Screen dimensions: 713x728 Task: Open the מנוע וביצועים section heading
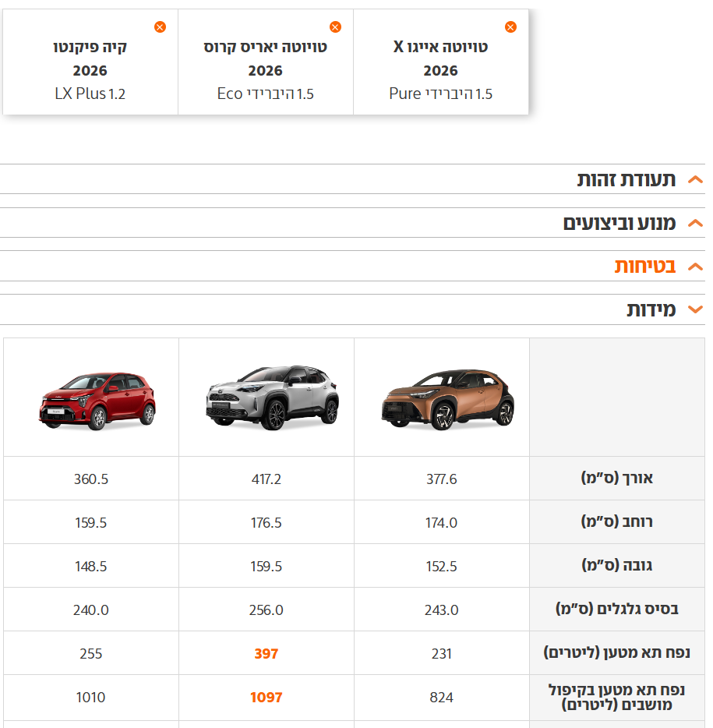[619, 224]
